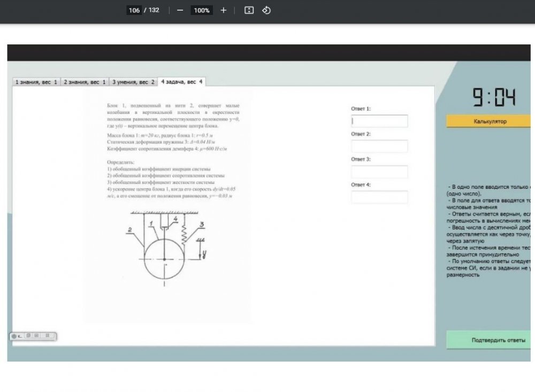The image size is (535, 392).
Task: Click the 'Масса блока 1' problem line
Action: [x=160, y=135]
